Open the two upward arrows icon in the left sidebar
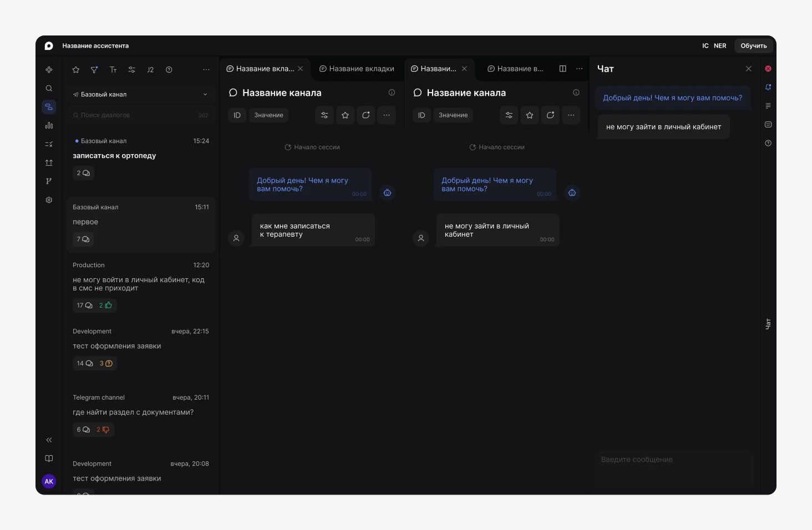The height and width of the screenshot is (530, 812). (x=49, y=162)
